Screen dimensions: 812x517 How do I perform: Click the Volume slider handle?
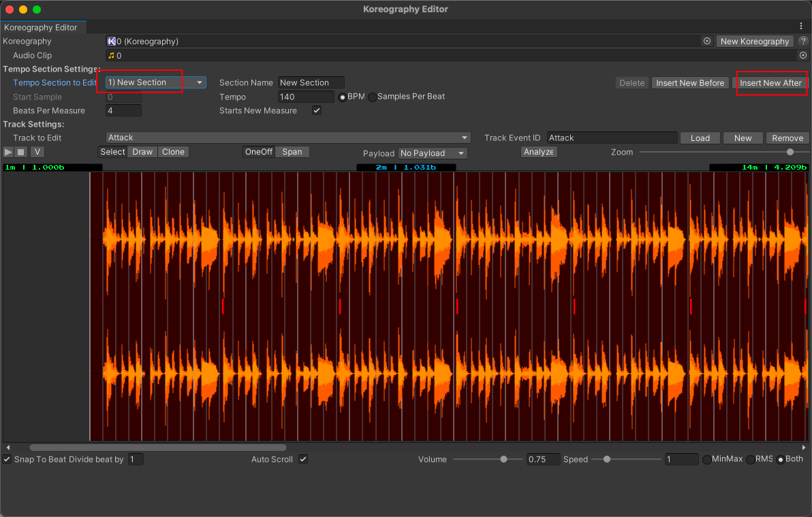(503, 459)
